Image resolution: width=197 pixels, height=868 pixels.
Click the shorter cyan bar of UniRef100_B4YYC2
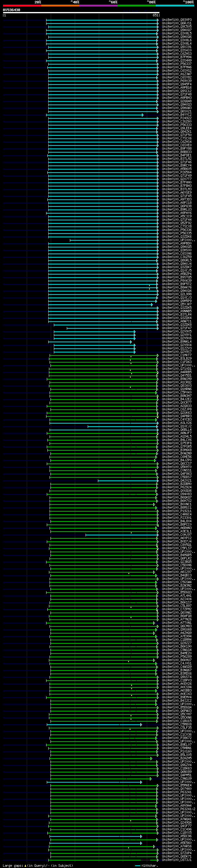[x=95, y=115]
